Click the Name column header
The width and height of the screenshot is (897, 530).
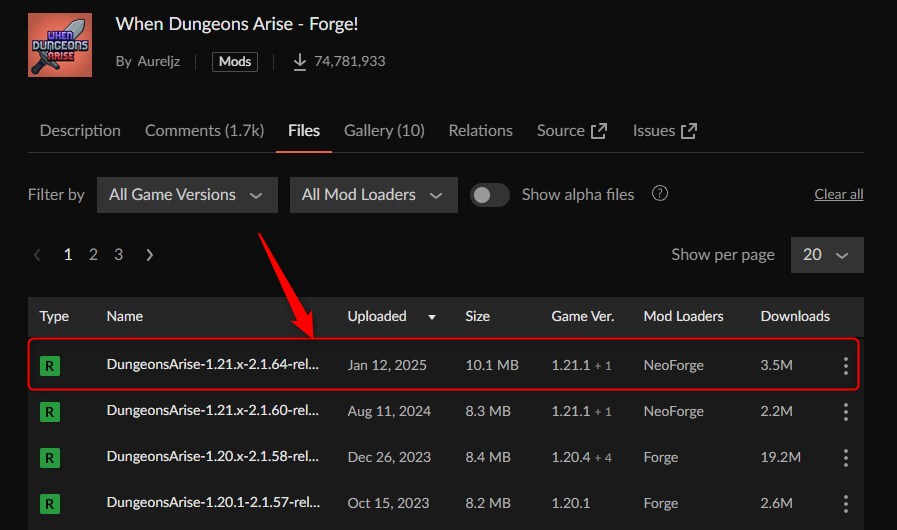point(125,317)
